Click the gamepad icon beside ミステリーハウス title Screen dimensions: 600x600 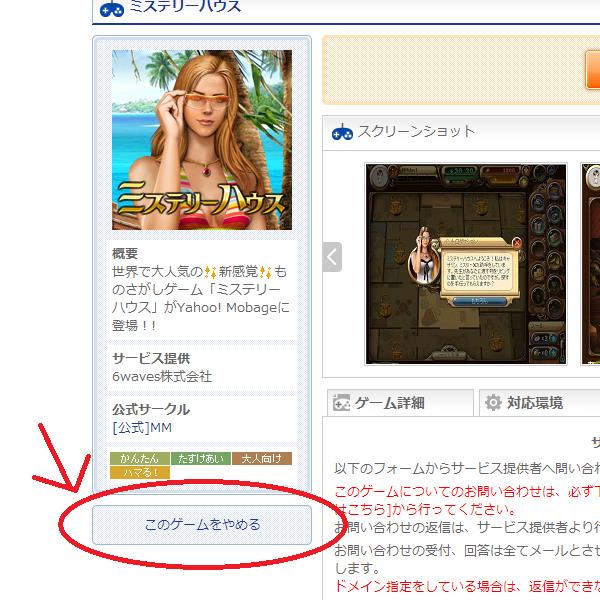pos(112,8)
